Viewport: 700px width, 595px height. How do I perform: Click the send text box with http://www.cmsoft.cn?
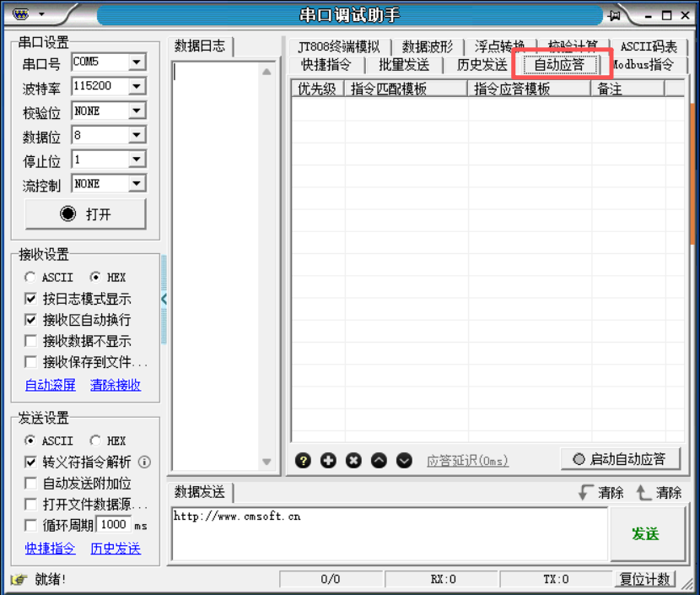[x=390, y=533]
